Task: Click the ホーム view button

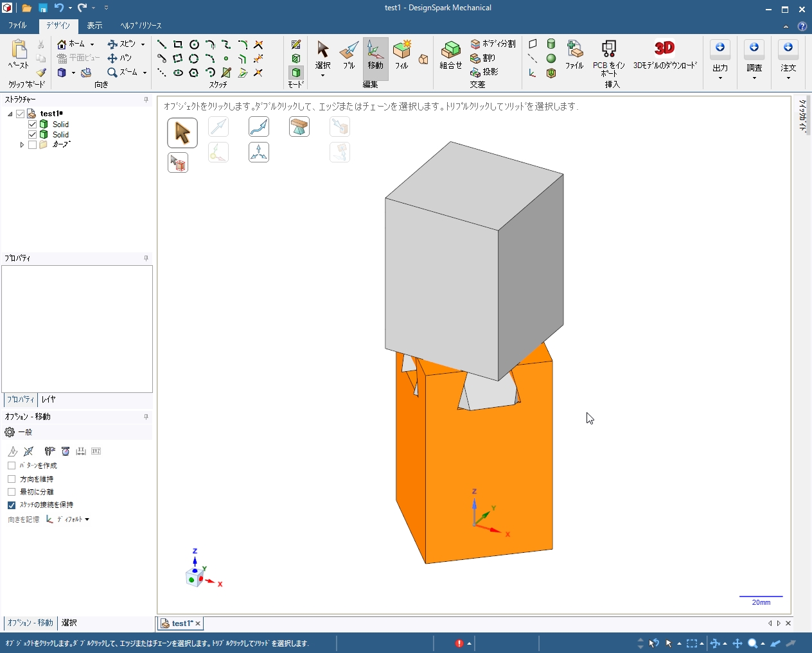Action: [x=71, y=44]
